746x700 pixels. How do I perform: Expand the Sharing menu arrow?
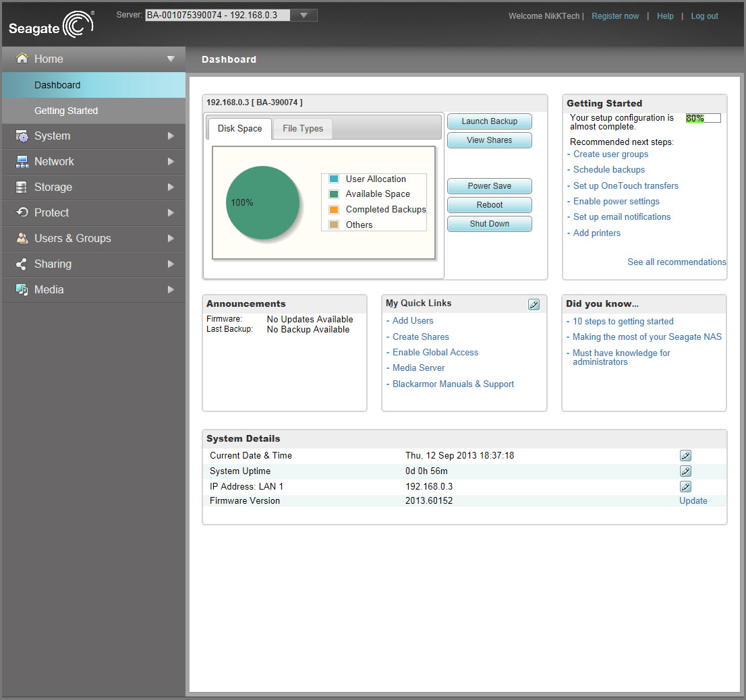(171, 264)
